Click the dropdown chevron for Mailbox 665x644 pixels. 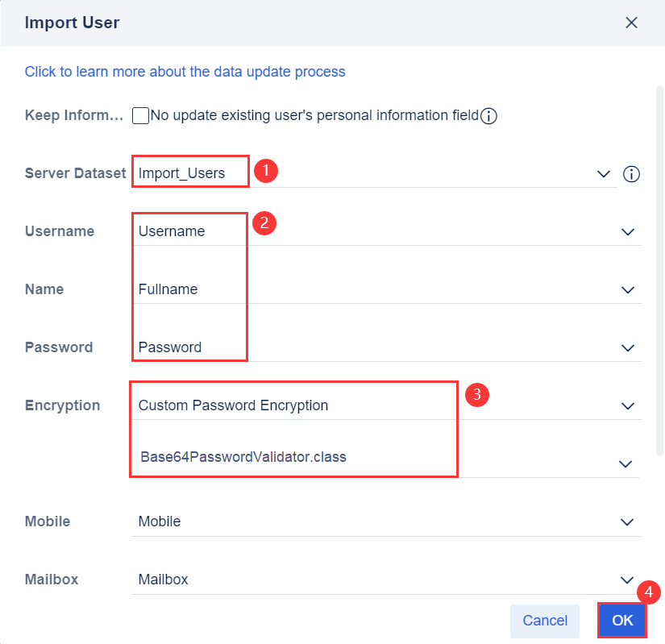coord(627,580)
